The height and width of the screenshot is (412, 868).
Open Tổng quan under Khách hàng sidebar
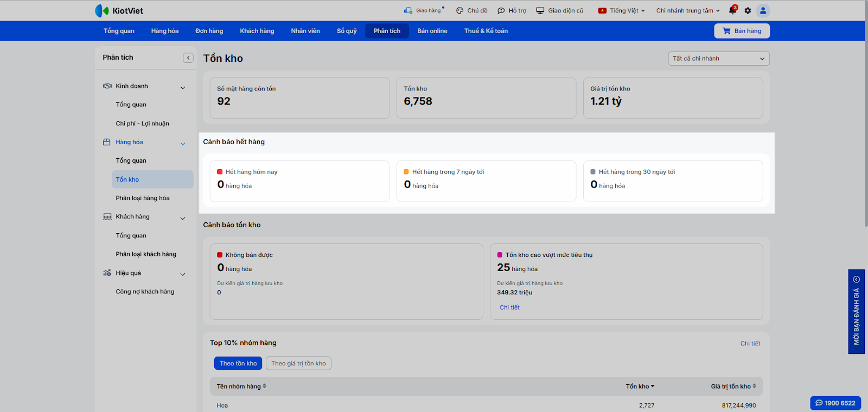click(x=131, y=236)
